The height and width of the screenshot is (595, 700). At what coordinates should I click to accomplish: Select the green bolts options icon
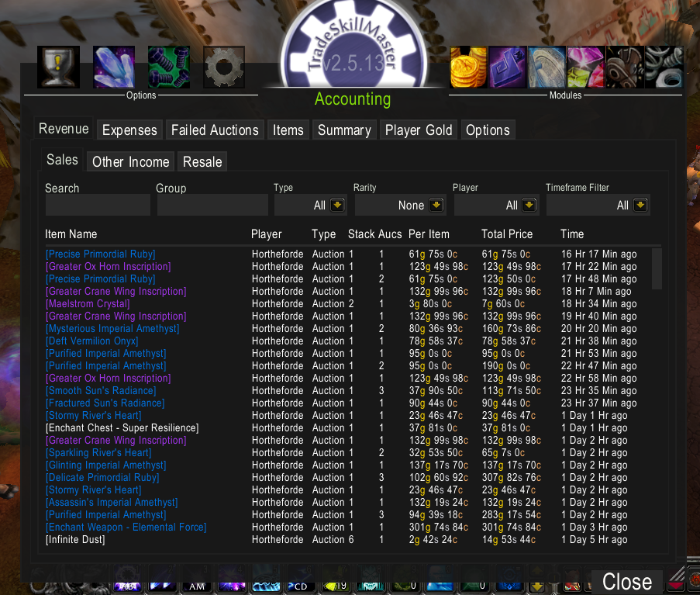click(x=169, y=67)
